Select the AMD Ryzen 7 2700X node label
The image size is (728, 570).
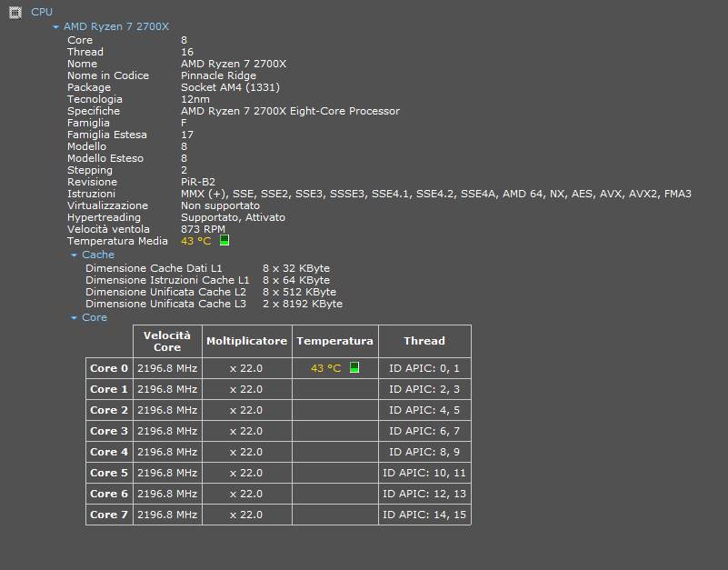coord(116,27)
